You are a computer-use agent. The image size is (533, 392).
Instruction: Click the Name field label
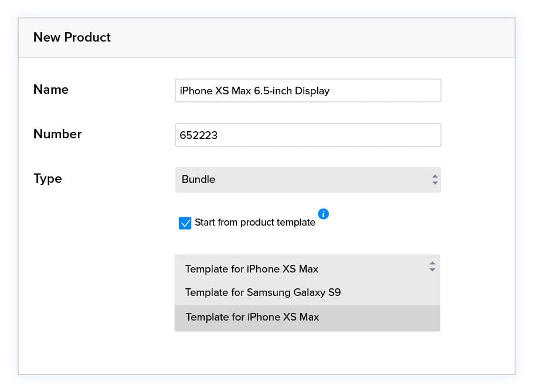50,89
